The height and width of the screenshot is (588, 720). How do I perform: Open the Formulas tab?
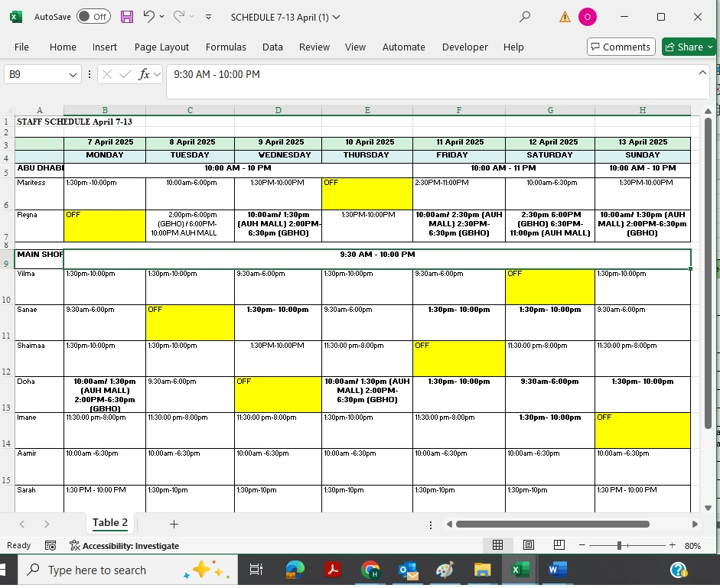(x=226, y=47)
